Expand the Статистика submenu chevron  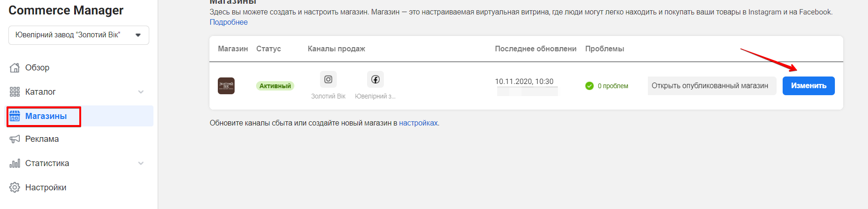coord(141,163)
